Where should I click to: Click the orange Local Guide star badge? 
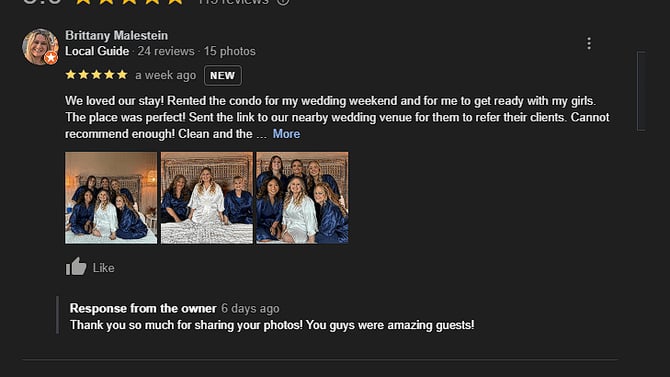click(x=51, y=57)
